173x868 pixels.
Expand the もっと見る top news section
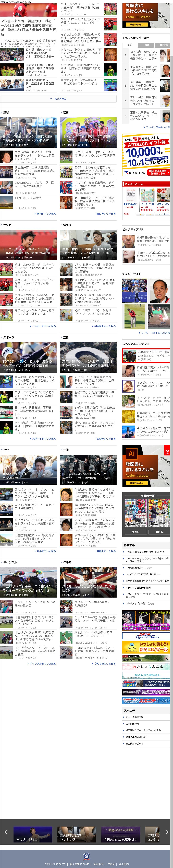(58, 99)
